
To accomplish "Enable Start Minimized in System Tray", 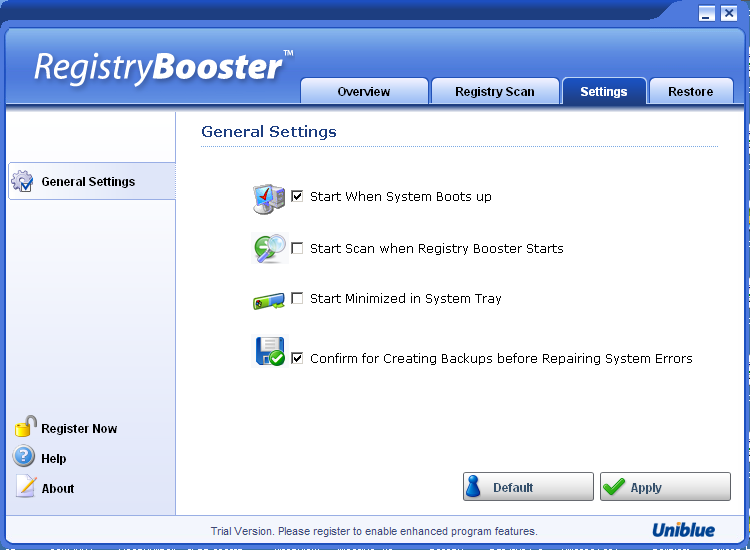I will pos(297,298).
